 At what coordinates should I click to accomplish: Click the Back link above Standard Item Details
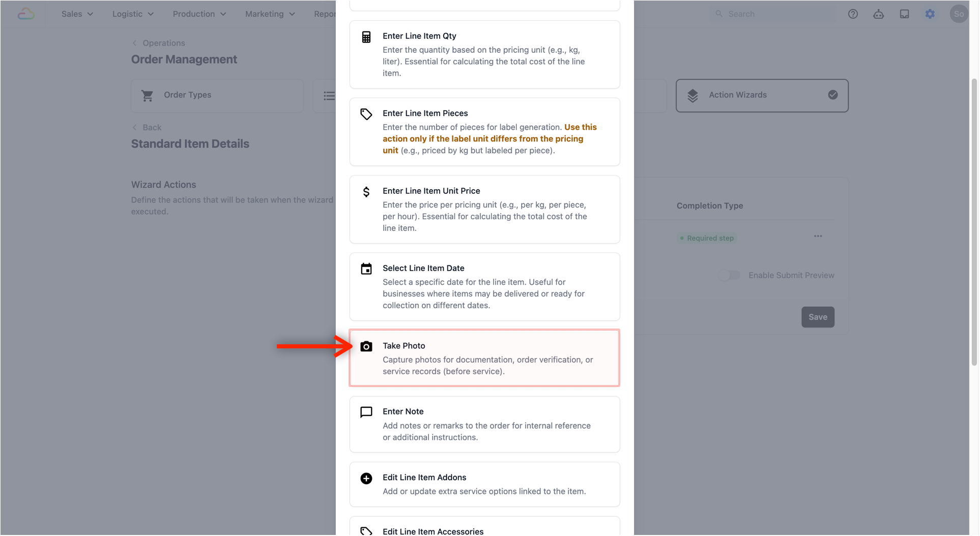[147, 128]
